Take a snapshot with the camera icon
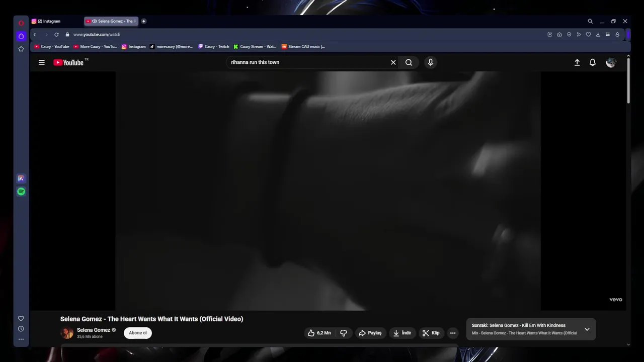 click(559, 35)
